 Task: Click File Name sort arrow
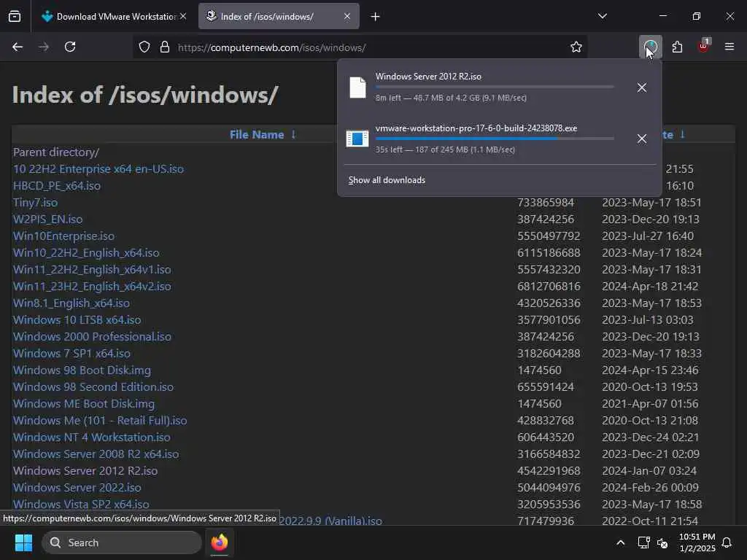point(293,134)
